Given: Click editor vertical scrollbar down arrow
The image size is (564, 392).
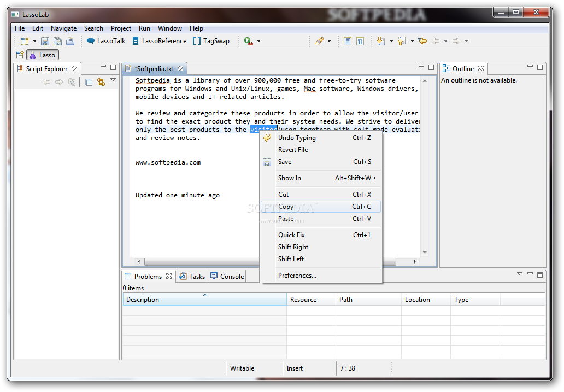Looking at the screenshot, I should 425,253.
